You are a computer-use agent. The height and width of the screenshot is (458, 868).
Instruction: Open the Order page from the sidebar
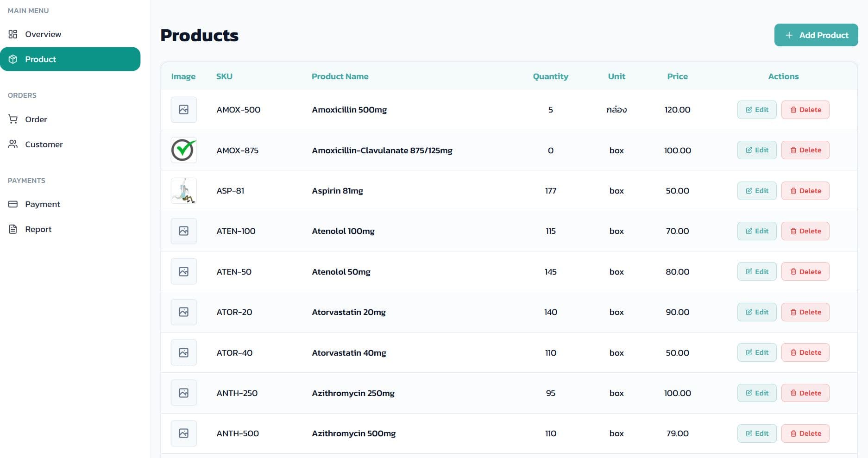point(36,119)
